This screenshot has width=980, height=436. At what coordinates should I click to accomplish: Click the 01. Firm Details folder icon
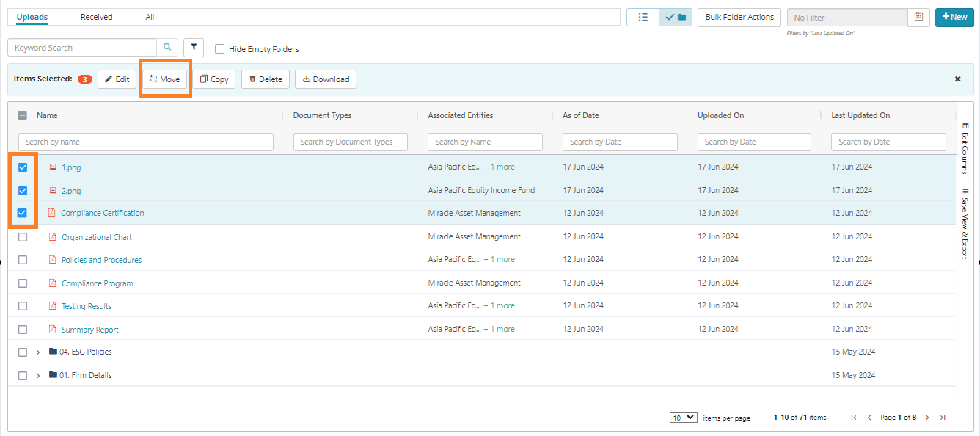pyautogui.click(x=53, y=375)
